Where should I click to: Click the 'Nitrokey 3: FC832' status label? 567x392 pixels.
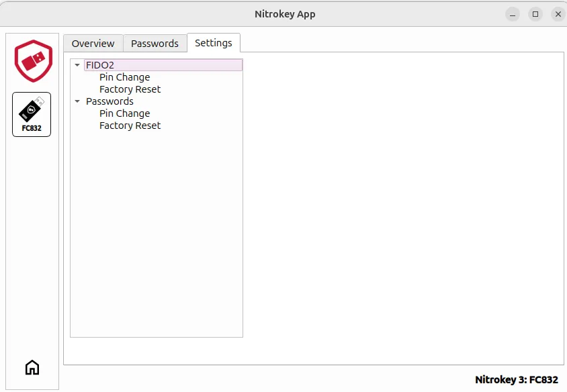(x=516, y=379)
